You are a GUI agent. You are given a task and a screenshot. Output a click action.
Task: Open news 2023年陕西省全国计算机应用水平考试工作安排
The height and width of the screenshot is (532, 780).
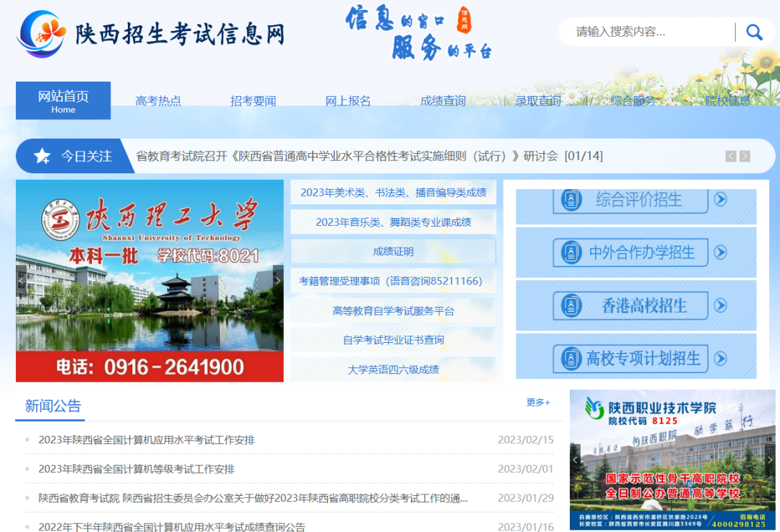click(146, 440)
